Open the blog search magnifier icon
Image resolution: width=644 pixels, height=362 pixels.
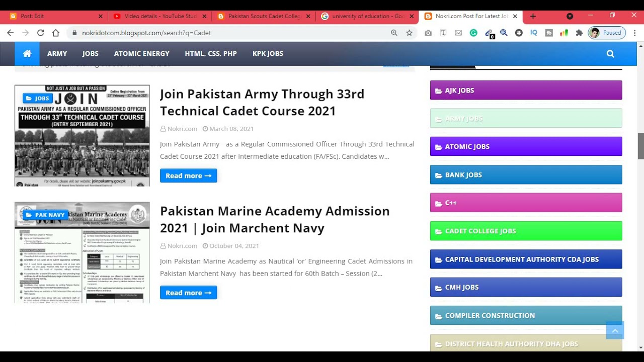[610, 54]
